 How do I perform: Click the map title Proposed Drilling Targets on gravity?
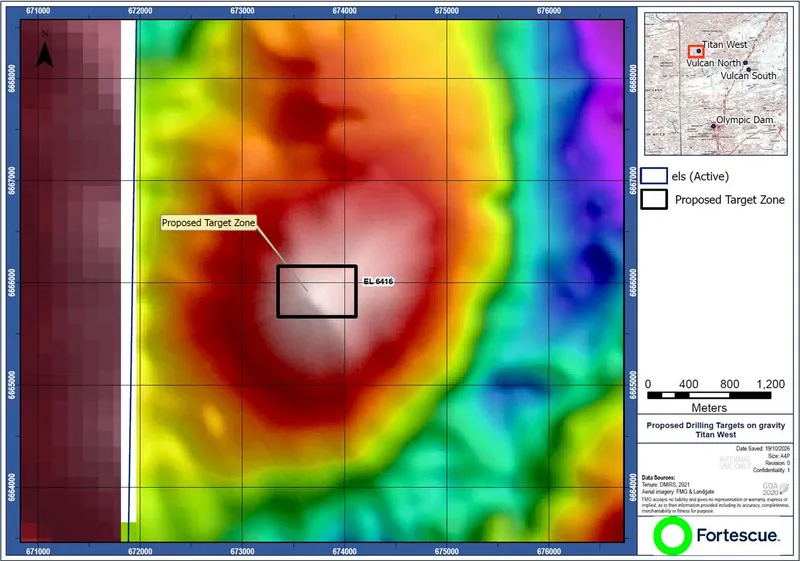pyautogui.click(x=716, y=425)
